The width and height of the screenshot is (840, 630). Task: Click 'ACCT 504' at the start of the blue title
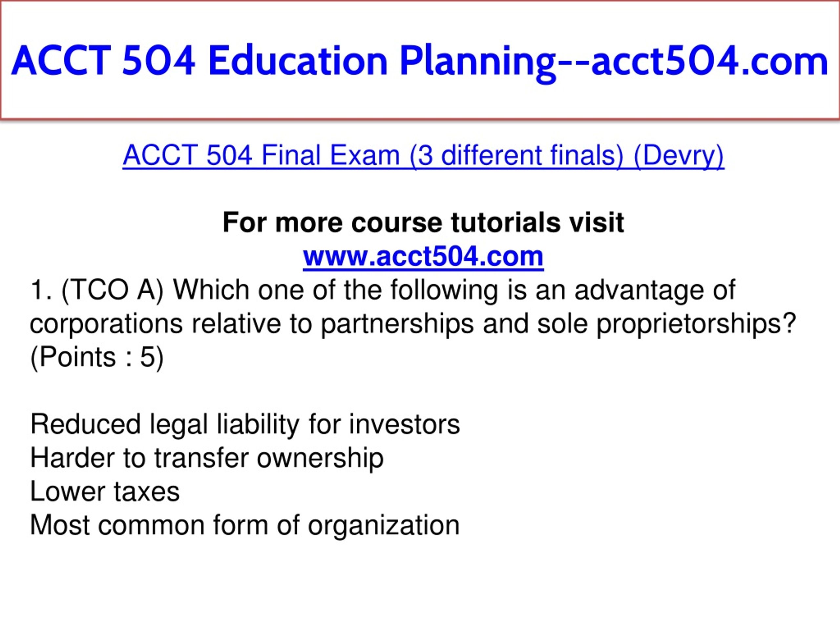(x=103, y=61)
